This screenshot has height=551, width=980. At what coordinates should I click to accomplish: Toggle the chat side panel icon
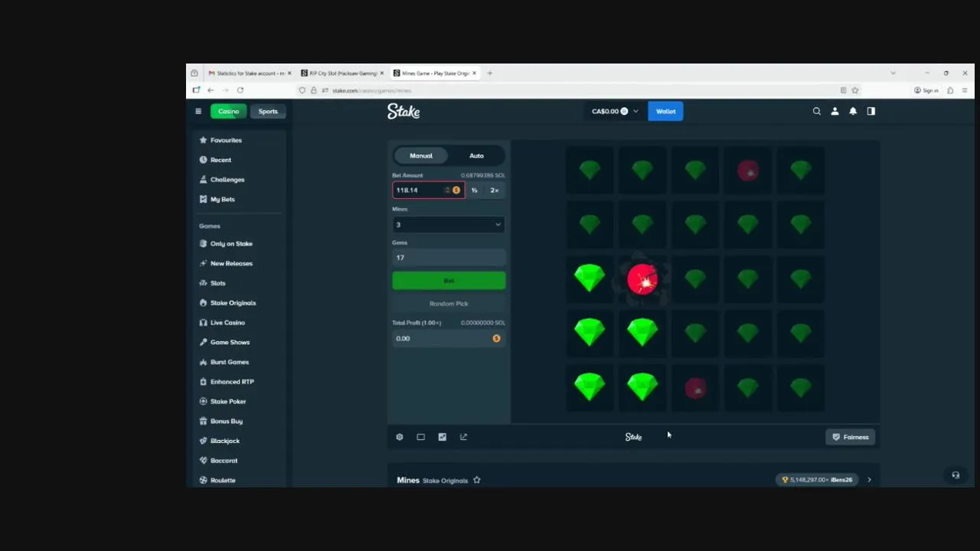[x=871, y=111]
